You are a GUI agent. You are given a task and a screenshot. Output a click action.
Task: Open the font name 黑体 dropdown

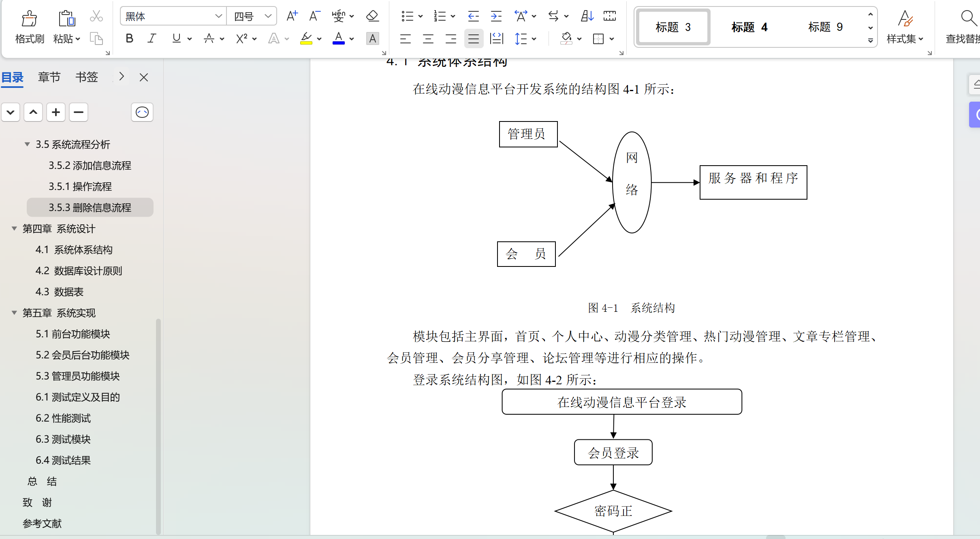[218, 16]
